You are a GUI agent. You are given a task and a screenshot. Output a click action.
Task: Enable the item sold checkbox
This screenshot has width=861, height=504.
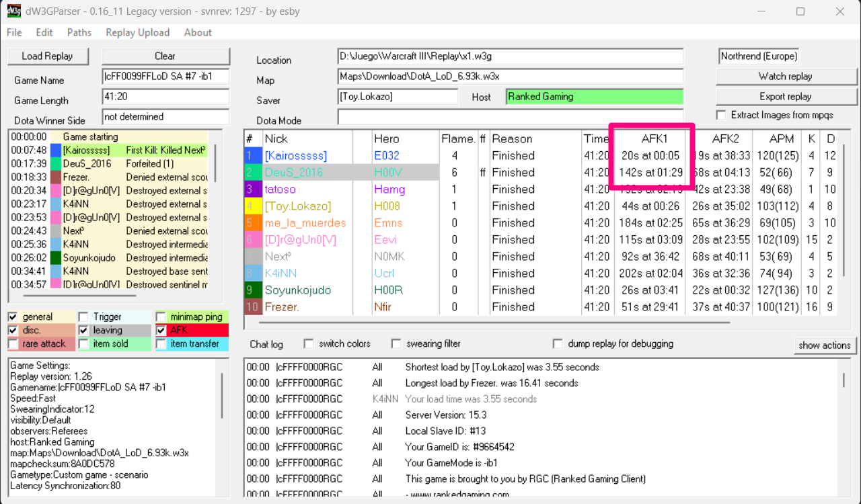point(83,343)
